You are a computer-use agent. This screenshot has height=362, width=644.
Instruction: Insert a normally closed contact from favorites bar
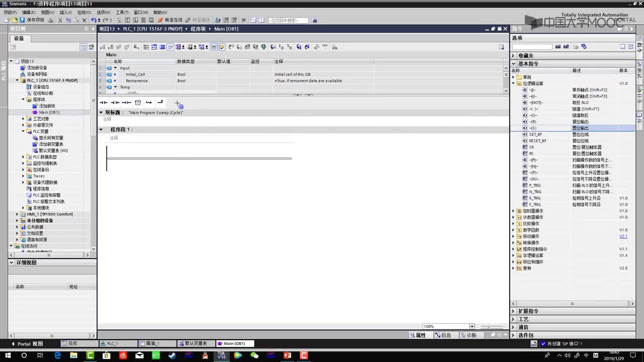tap(115, 103)
